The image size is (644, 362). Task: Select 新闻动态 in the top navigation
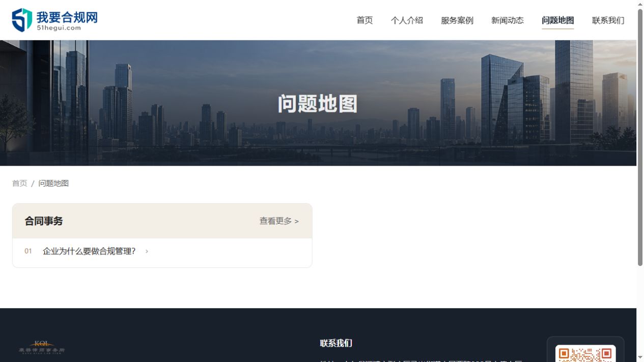click(508, 20)
